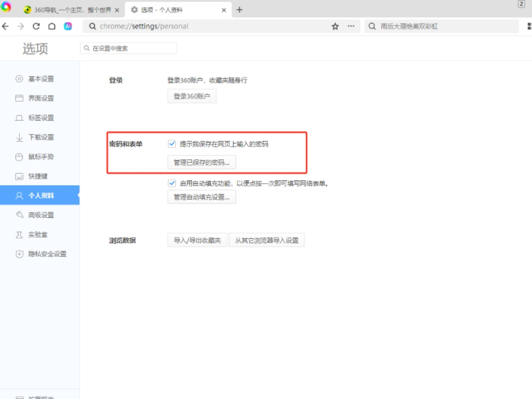Open 实验室 in sidebar
The image size is (532, 399).
[40, 235]
